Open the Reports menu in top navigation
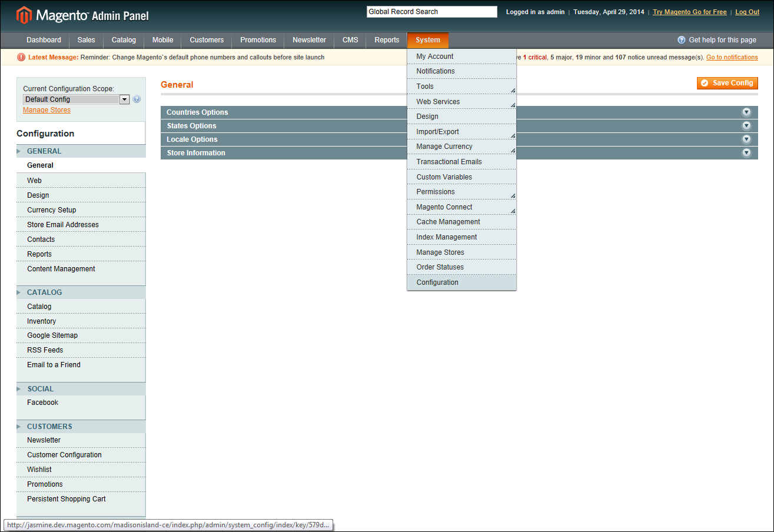The image size is (774, 532). coord(387,40)
